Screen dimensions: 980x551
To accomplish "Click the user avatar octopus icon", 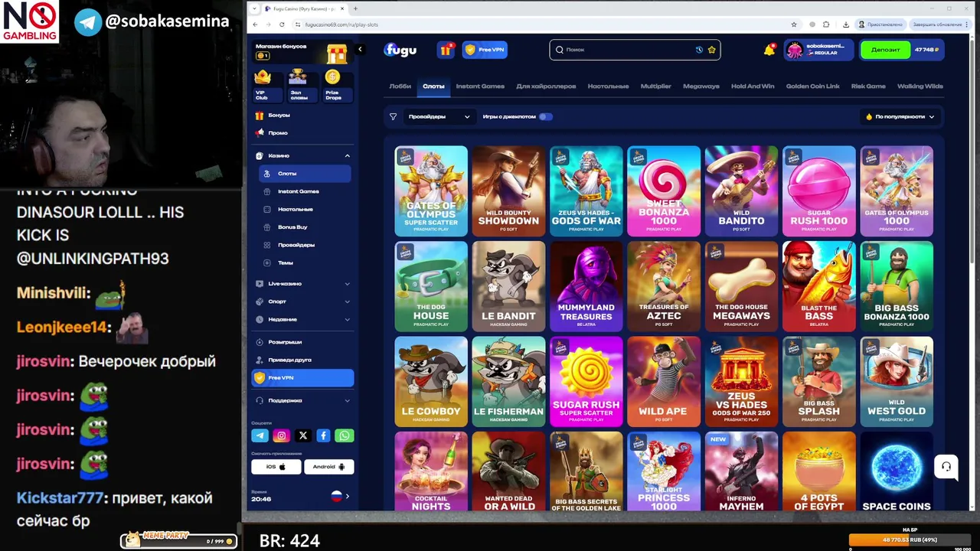I will click(795, 50).
